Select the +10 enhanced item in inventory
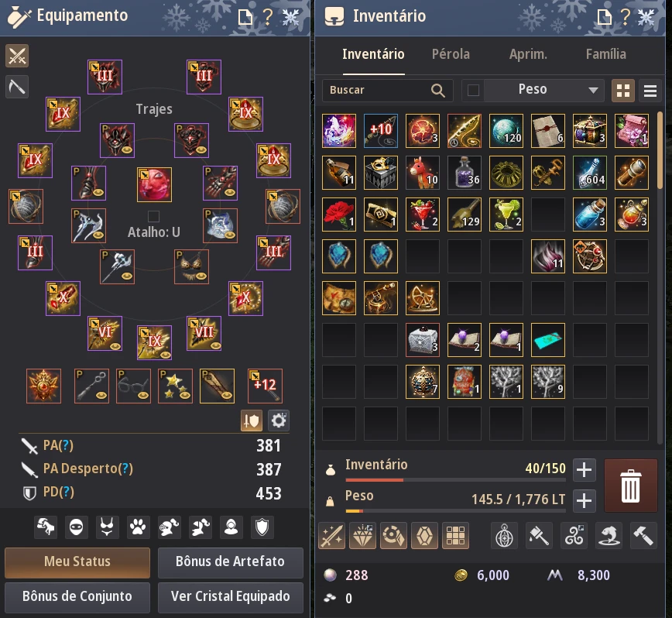Image resolution: width=672 pixels, height=618 pixels. pyautogui.click(x=381, y=131)
